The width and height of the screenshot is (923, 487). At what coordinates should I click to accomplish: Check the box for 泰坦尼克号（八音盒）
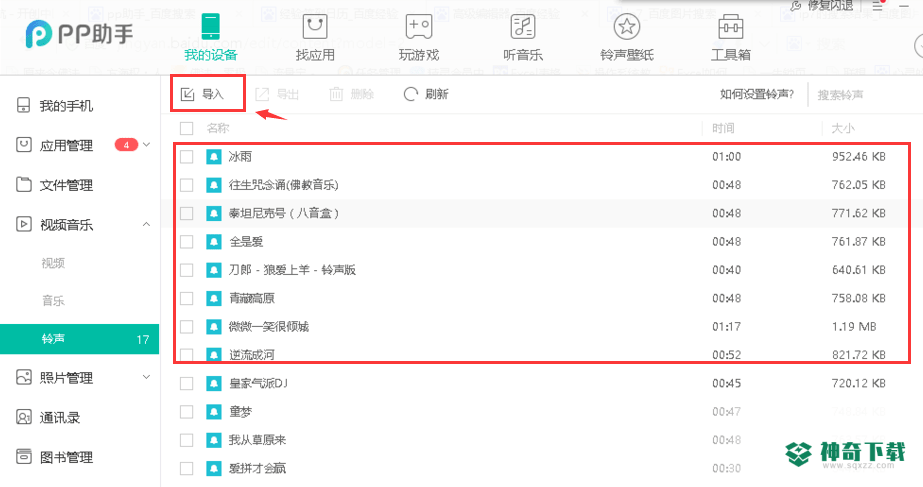click(187, 213)
